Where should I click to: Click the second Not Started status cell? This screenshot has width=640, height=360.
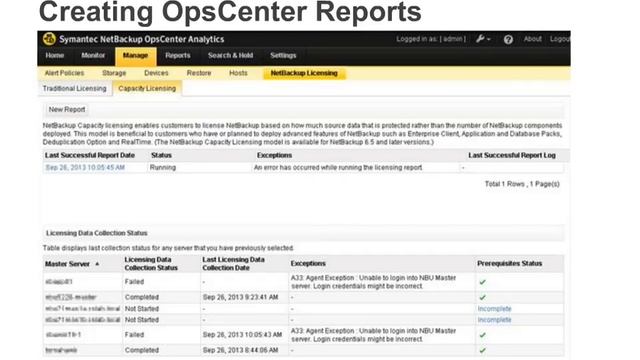click(x=142, y=320)
